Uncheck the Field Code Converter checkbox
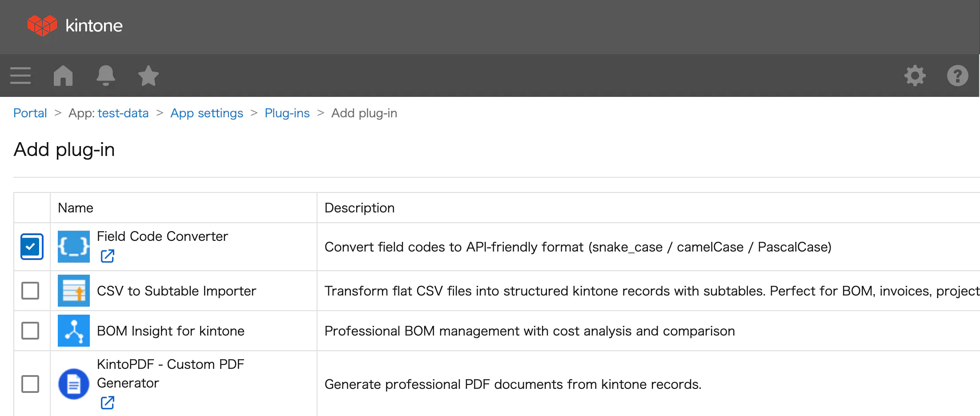 (32, 247)
